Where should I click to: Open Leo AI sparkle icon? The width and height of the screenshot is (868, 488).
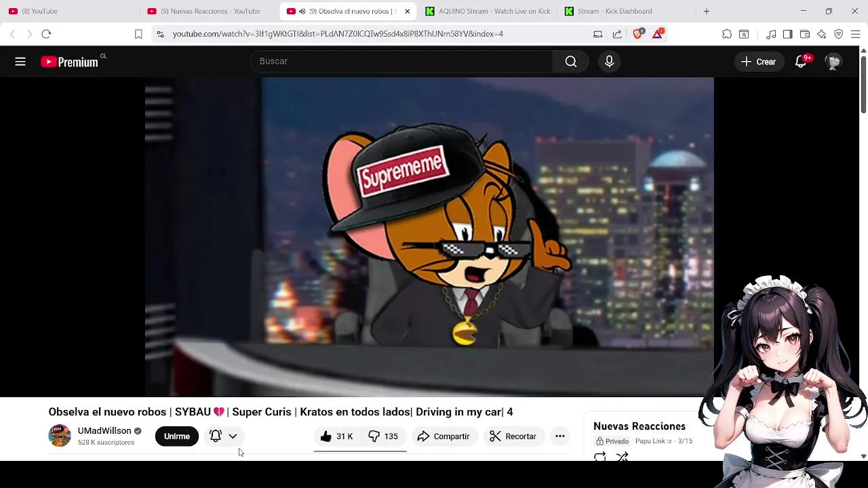pyautogui.click(x=821, y=34)
